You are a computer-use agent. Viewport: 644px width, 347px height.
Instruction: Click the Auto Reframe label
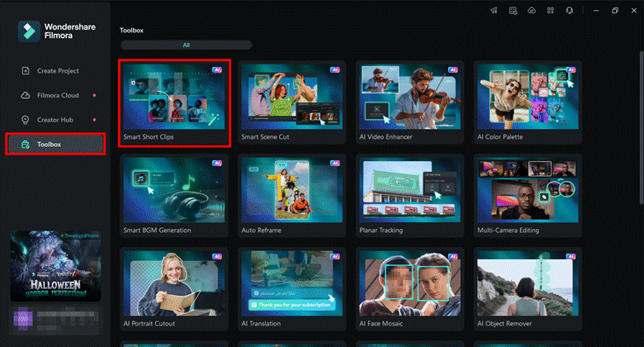point(261,231)
